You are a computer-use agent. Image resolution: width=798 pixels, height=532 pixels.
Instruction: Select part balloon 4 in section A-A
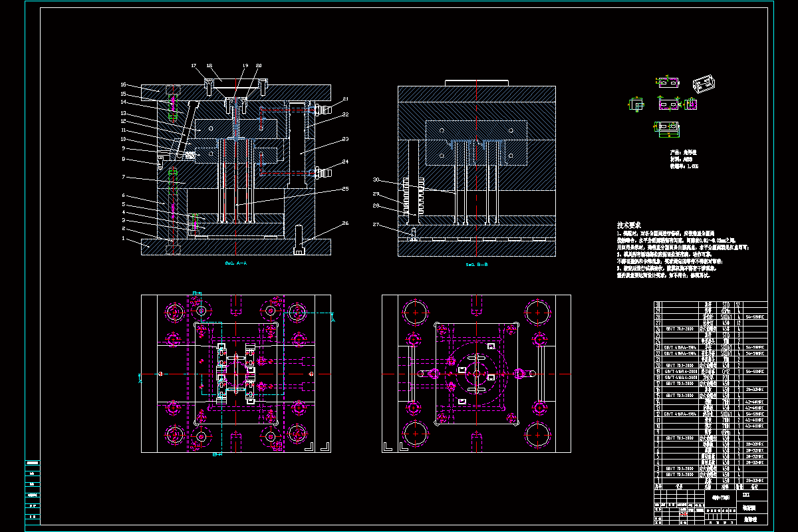124,212
